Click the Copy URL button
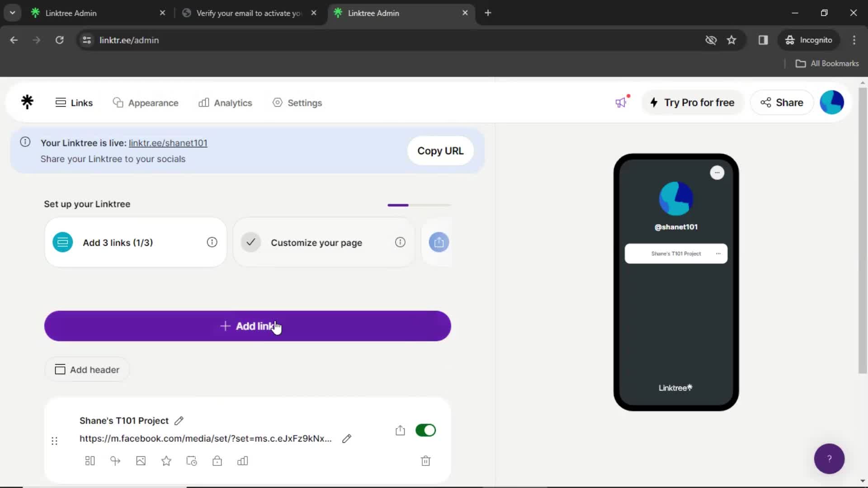868x488 pixels. pyautogui.click(x=440, y=150)
